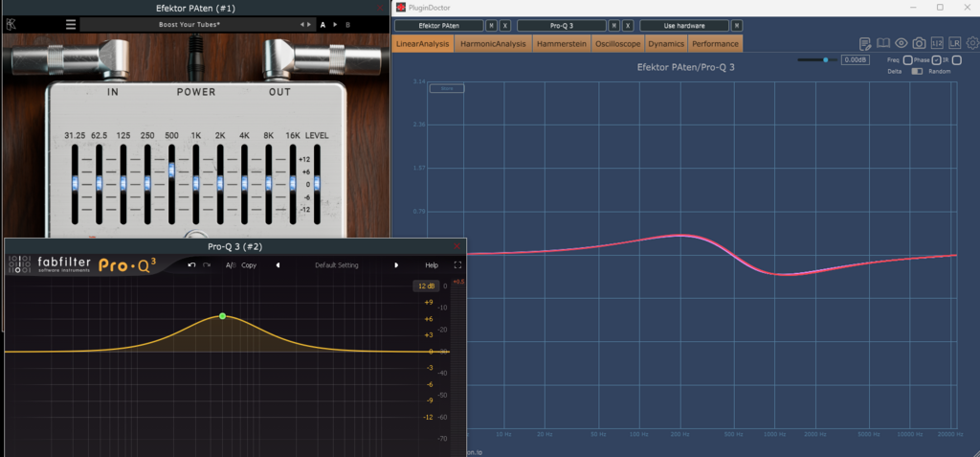Take a snapshot with the camera icon
The height and width of the screenshot is (457, 980).
(919, 43)
